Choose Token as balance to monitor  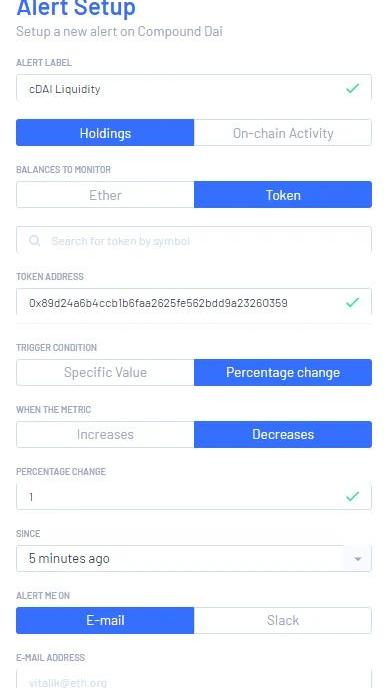click(283, 195)
